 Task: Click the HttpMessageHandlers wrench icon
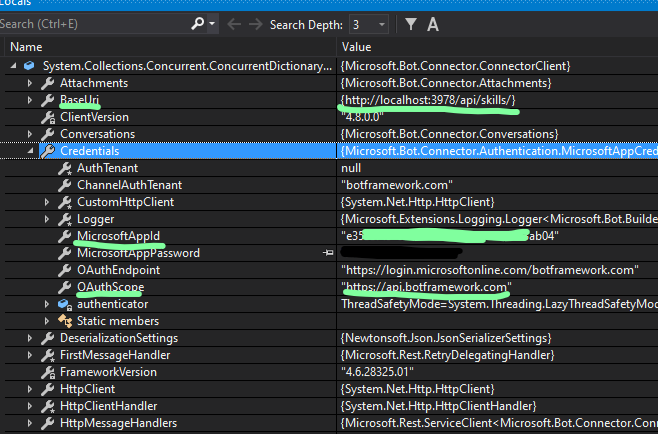tap(47, 423)
